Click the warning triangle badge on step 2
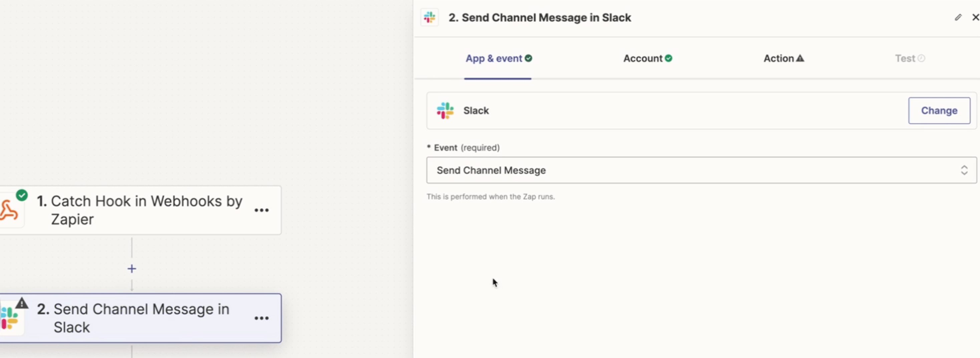The height and width of the screenshot is (358, 980). (22, 303)
